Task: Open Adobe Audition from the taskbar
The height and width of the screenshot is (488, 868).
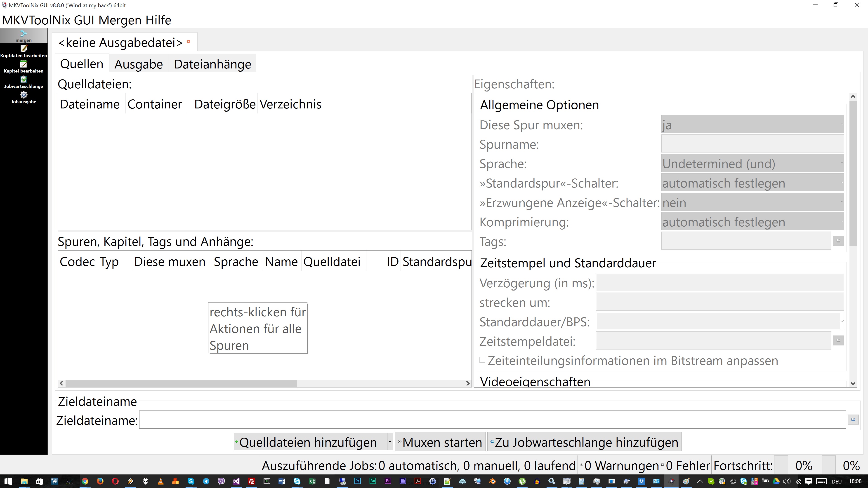Action: point(373,481)
